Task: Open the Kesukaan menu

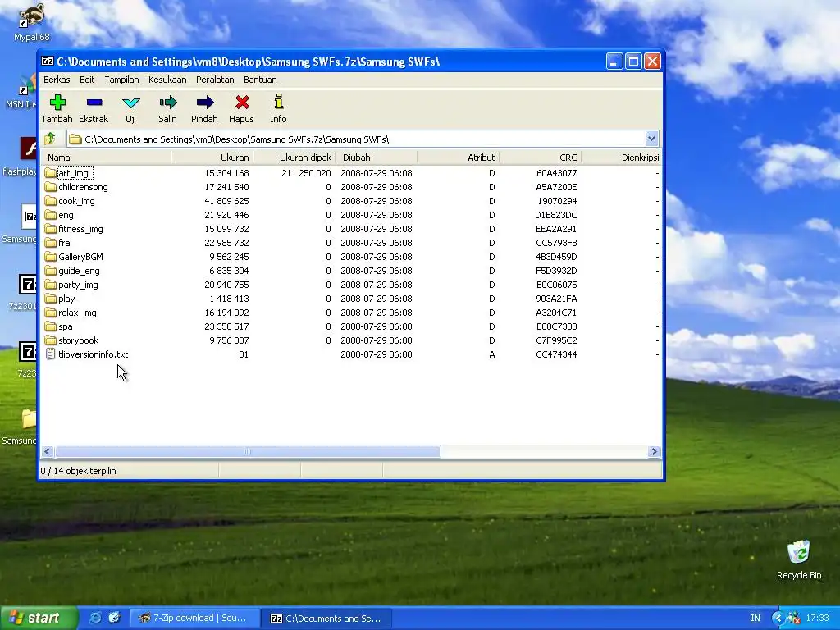Action: [x=167, y=80]
